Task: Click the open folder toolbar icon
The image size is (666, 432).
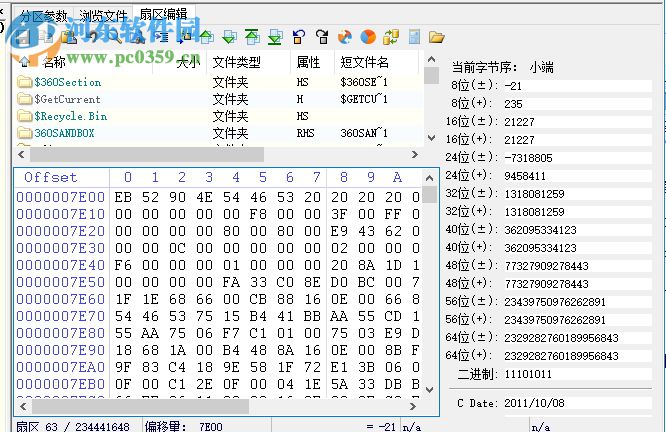Action: tap(436, 37)
